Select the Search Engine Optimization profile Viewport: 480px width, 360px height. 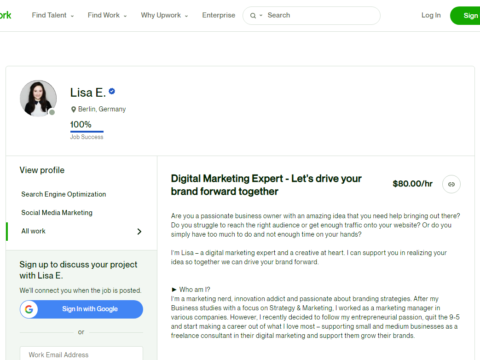[x=64, y=194]
